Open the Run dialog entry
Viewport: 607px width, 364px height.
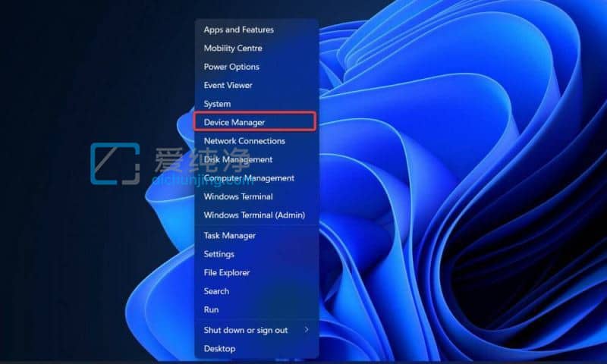[211, 309]
